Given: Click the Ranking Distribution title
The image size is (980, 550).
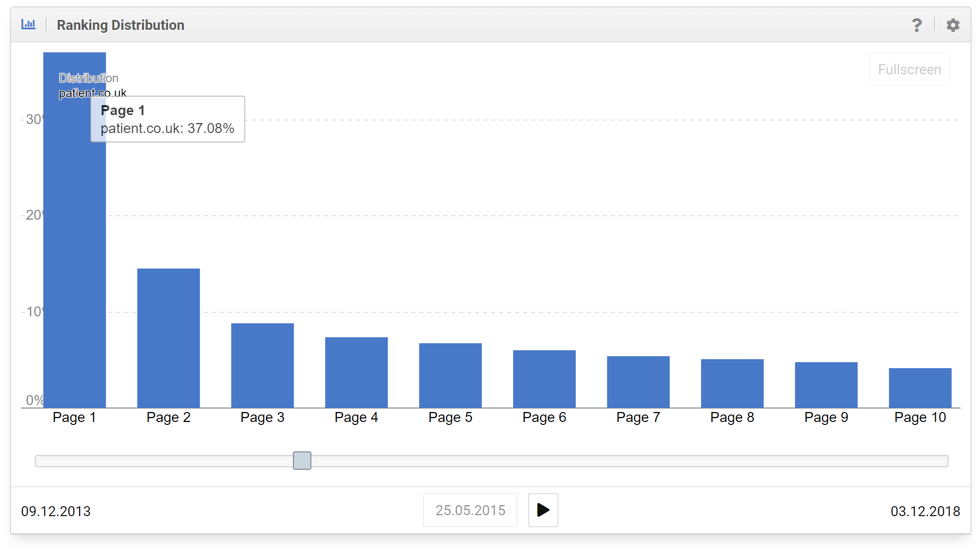Looking at the screenshot, I should click(x=121, y=25).
